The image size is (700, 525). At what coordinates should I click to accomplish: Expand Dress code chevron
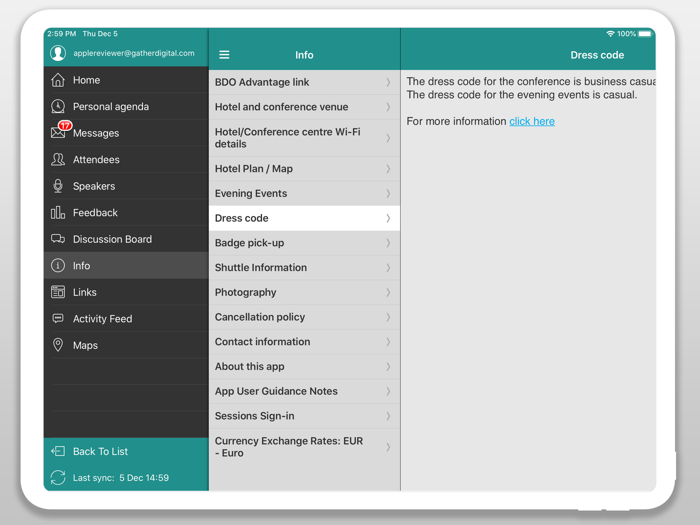pyautogui.click(x=388, y=218)
